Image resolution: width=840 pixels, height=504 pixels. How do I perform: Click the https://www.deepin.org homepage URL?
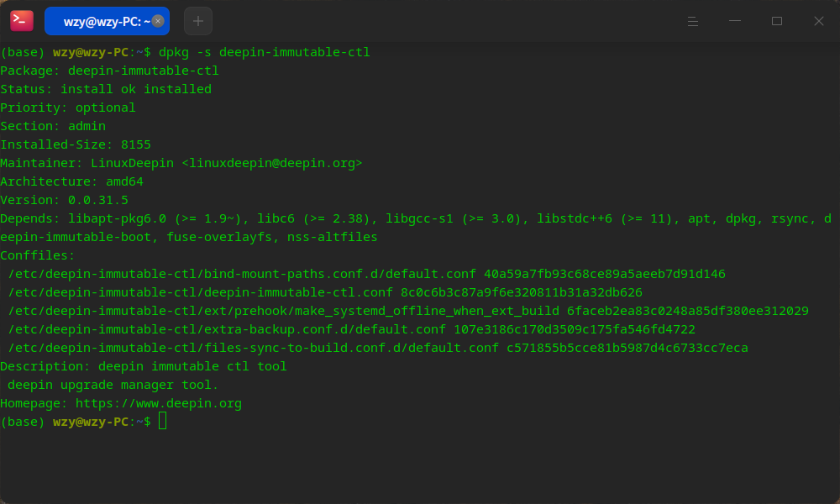159,403
